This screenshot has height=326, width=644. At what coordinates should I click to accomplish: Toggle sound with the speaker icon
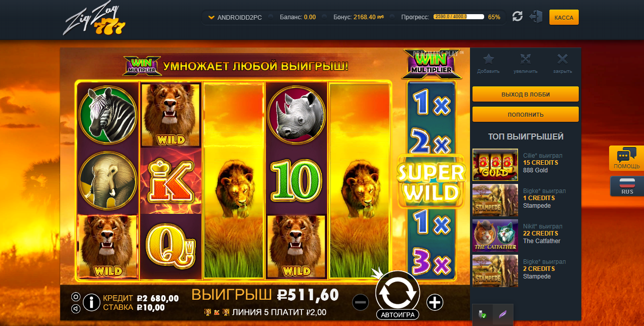pyautogui.click(x=76, y=308)
